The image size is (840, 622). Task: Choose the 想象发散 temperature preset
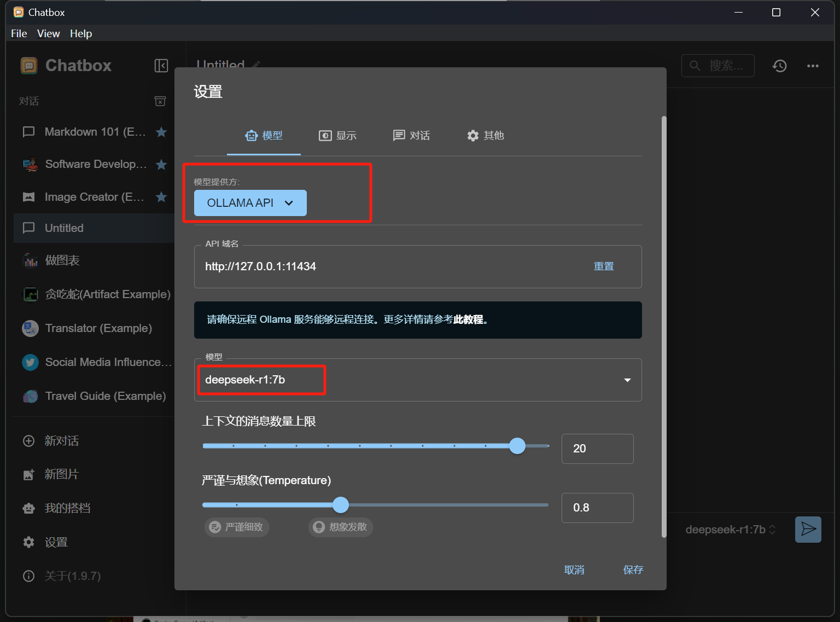tap(341, 527)
